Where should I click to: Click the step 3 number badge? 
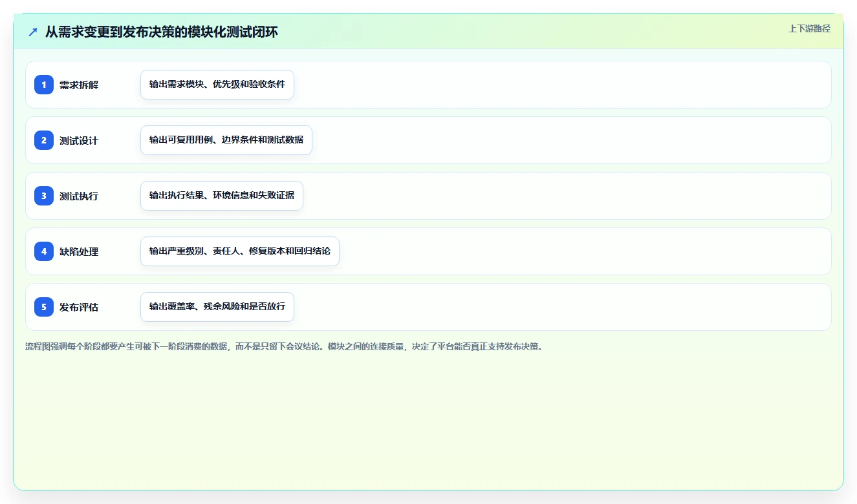(x=44, y=196)
